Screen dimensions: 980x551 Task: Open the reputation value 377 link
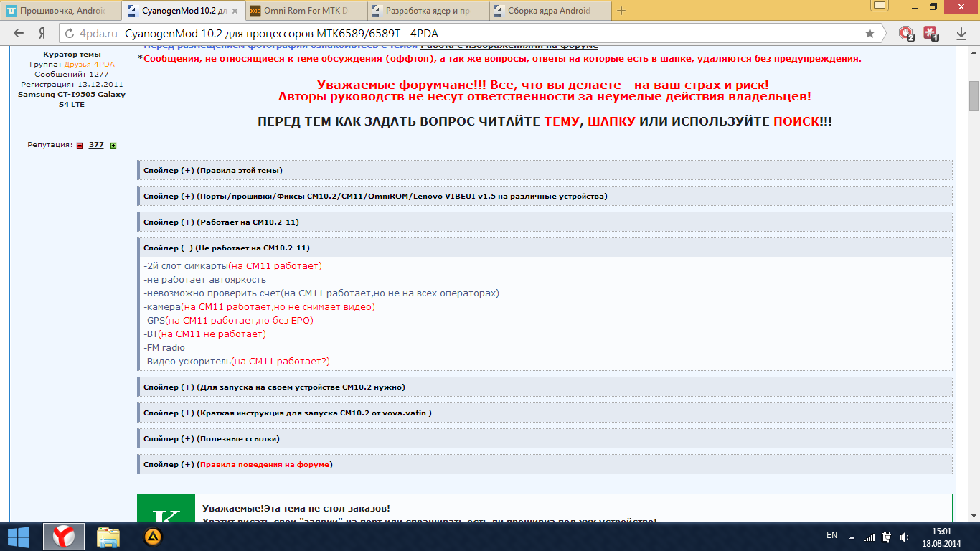click(x=96, y=145)
